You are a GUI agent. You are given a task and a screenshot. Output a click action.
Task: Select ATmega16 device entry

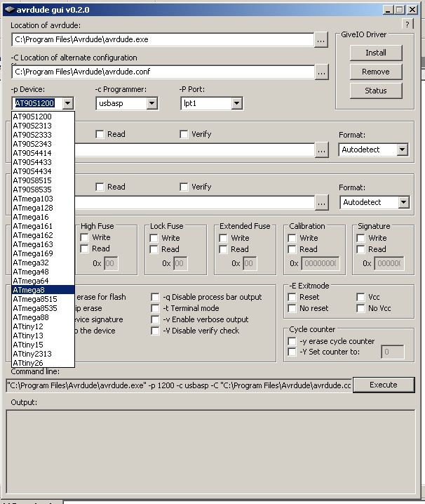click(x=43, y=217)
